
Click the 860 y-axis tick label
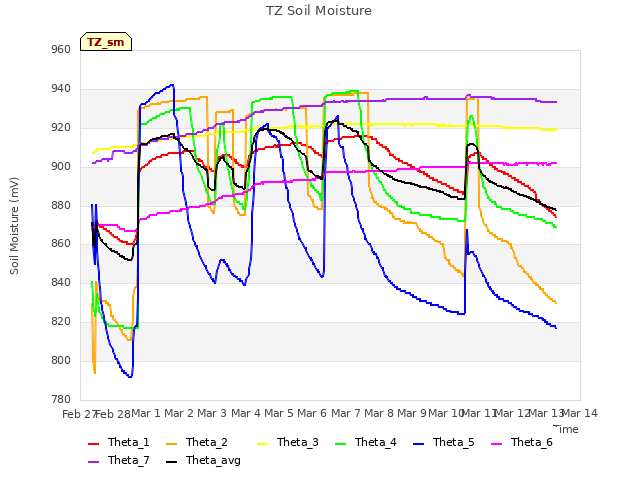[x=61, y=244]
